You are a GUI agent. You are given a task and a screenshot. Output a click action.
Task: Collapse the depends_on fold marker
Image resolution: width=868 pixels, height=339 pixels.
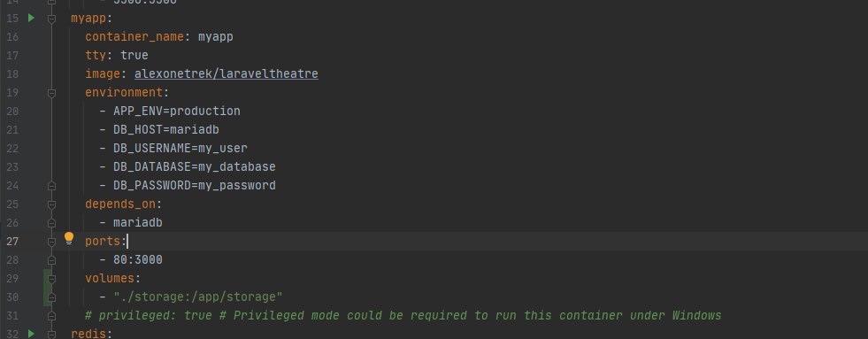point(51,204)
